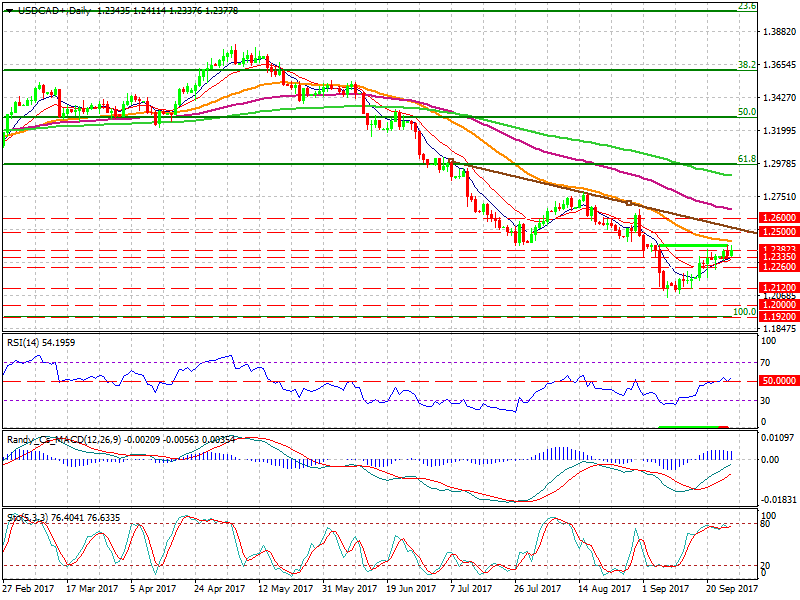Click the red 50.0000 RSI level label
The height and width of the screenshot is (600, 800).
(777, 381)
